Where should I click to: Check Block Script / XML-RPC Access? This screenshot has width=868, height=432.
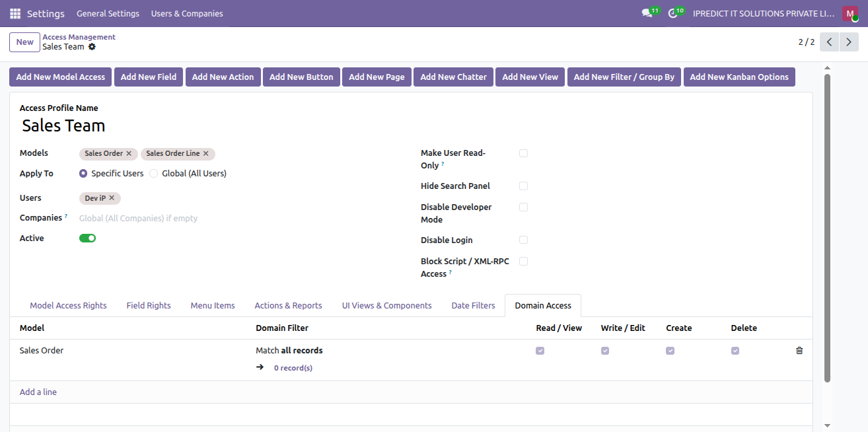tap(523, 262)
